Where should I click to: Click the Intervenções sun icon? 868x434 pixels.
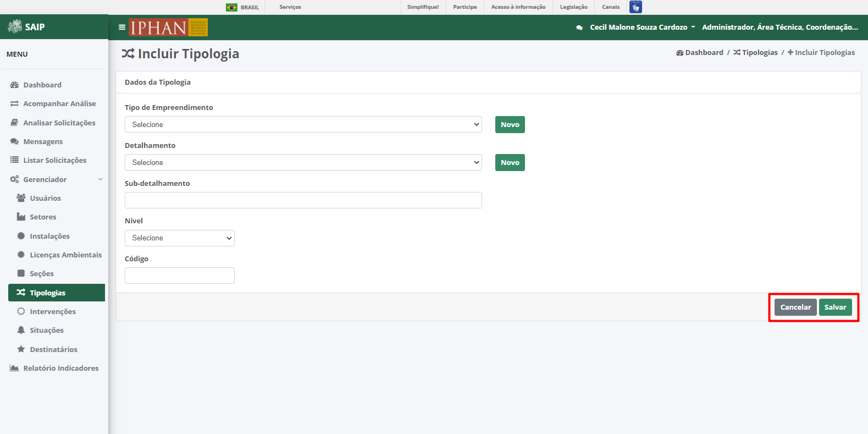(x=21, y=311)
